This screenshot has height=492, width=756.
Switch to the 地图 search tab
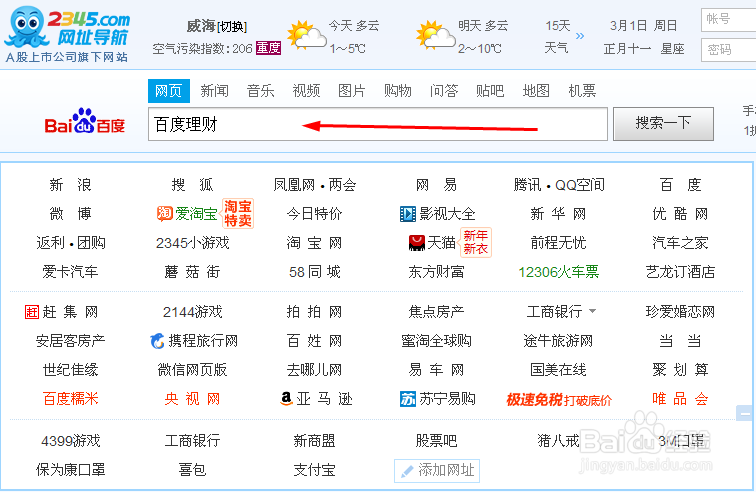point(536,91)
